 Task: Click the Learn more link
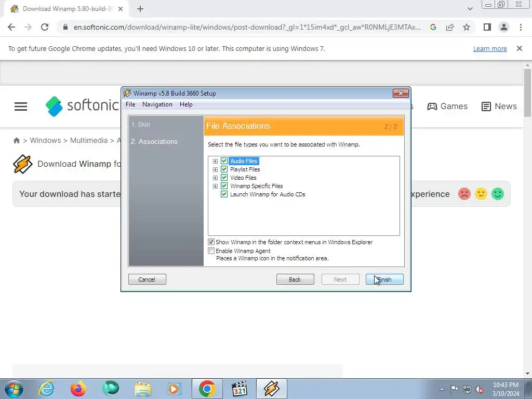pyautogui.click(x=490, y=48)
